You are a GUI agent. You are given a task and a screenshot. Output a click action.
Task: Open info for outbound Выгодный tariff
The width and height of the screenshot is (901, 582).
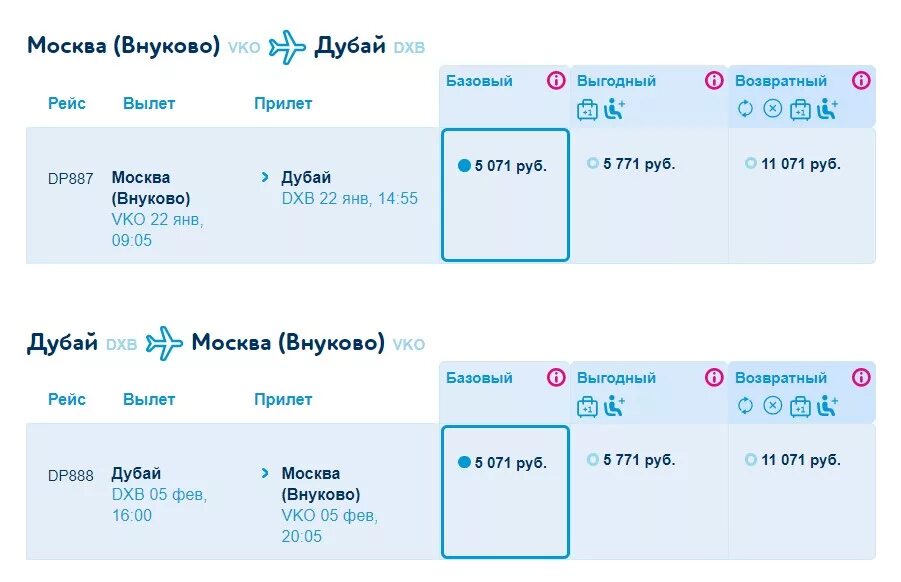coord(714,80)
